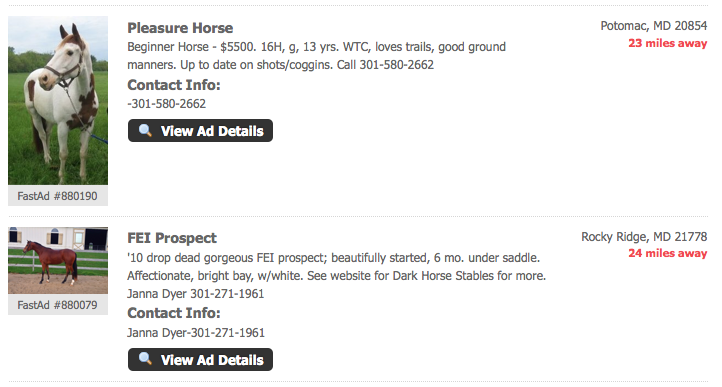Viewport: 722px width, 387px height.
Task: Click Janna Dyer-301-271-1961 contact line
Action: click(196, 333)
